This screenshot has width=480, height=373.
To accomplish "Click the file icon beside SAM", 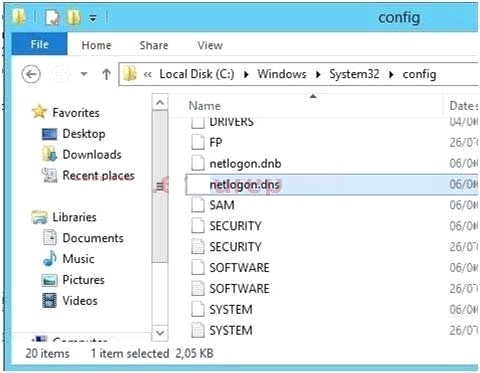I will pyautogui.click(x=198, y=205).
